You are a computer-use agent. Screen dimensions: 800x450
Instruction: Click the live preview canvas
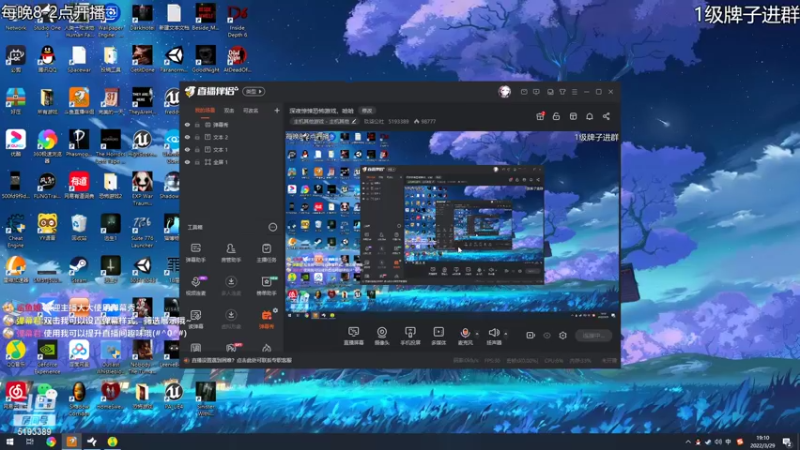point(452,226)
